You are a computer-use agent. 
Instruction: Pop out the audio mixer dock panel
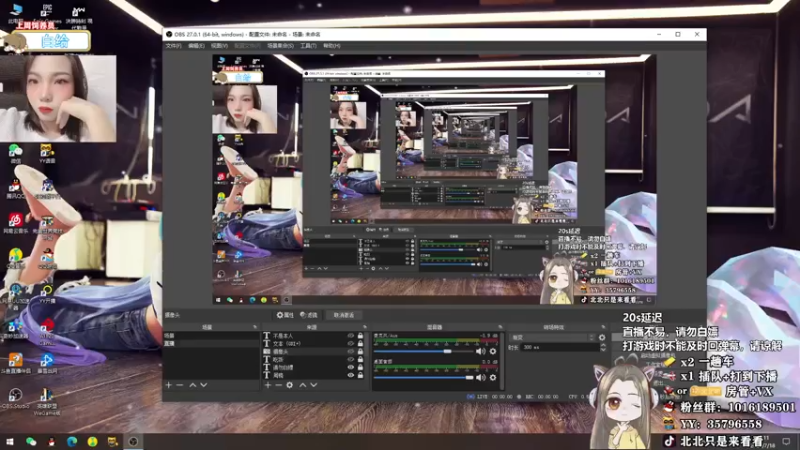click(x=500, y=327)
